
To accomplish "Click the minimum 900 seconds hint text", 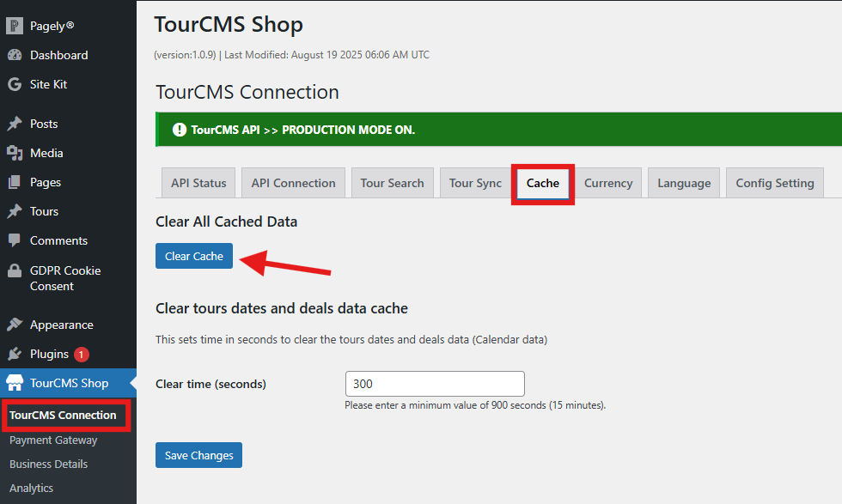I will (475, 405).
